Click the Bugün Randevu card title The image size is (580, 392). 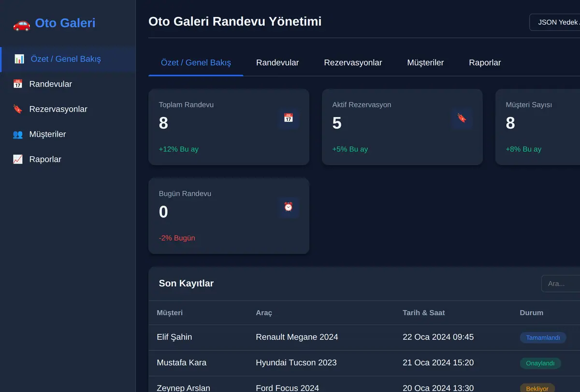coord(185,194)
